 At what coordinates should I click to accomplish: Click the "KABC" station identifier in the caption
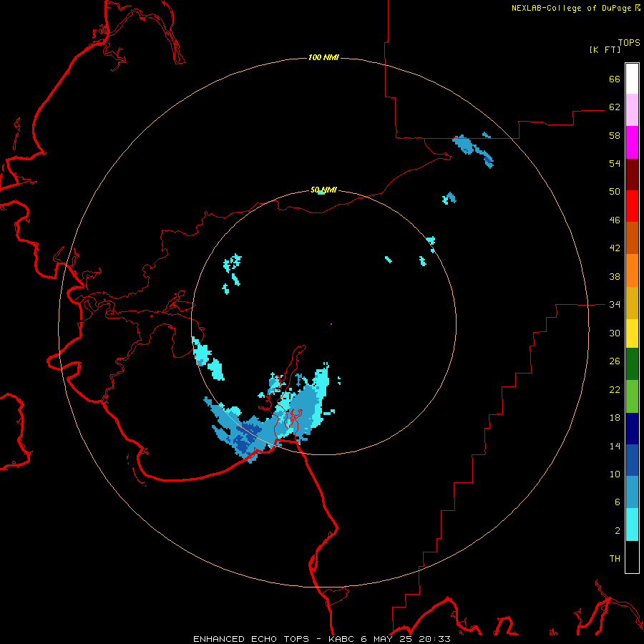(x=342, y=639)
